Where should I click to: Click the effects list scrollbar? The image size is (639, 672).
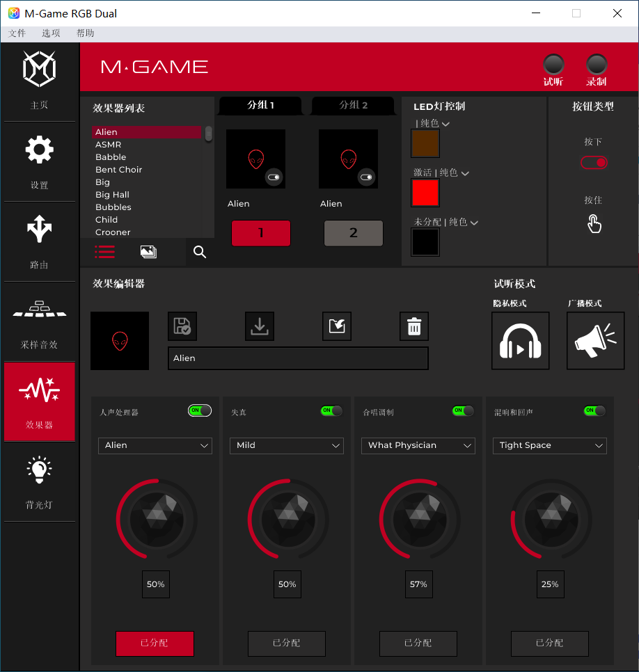[x=208, y=134]
